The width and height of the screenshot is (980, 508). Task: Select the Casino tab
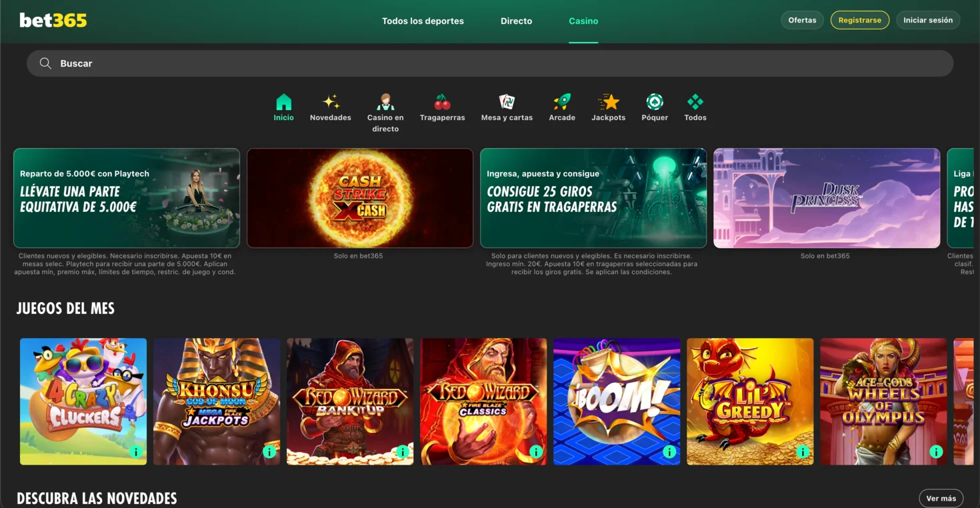tap(583, 21)
